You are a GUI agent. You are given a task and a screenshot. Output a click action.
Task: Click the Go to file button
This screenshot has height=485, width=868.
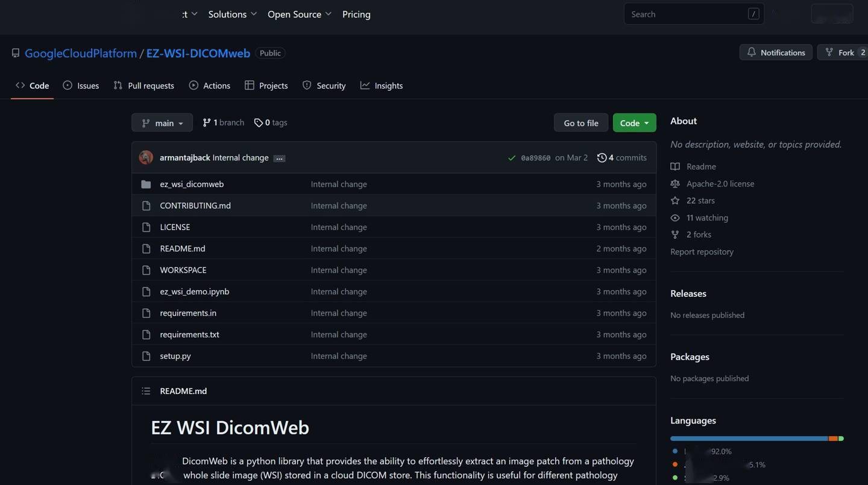click(580, 122)
